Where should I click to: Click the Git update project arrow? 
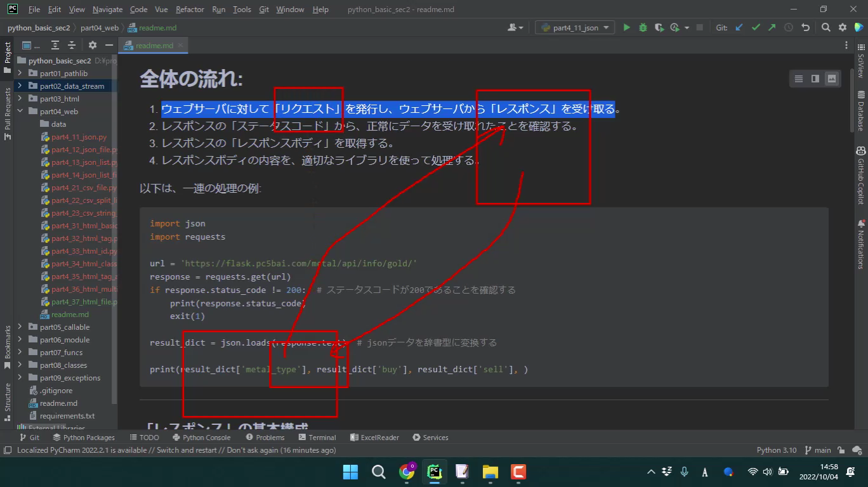coord(739,27)
